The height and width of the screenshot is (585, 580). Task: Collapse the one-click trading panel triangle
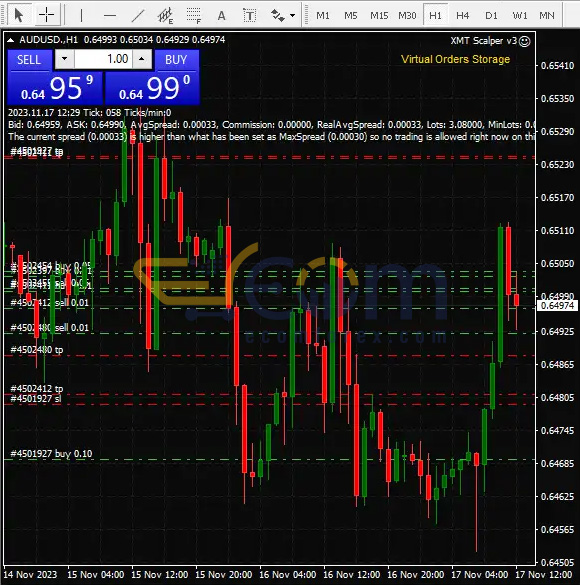click(11, 40)
